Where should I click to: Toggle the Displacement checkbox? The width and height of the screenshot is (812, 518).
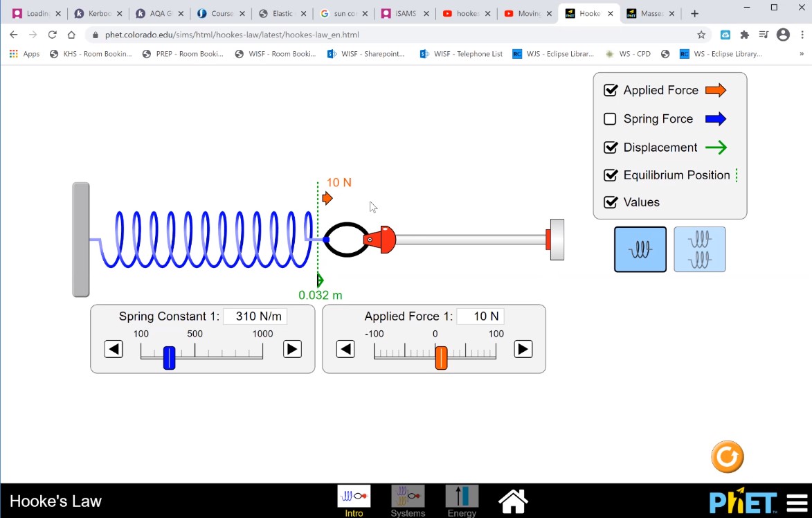tap(611, 148)
